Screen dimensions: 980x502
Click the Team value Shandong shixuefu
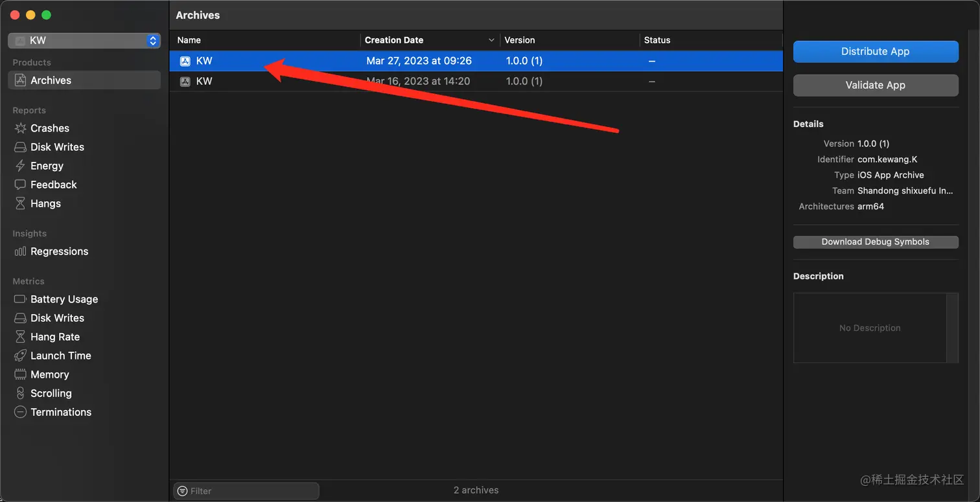(x=905, y=191)
